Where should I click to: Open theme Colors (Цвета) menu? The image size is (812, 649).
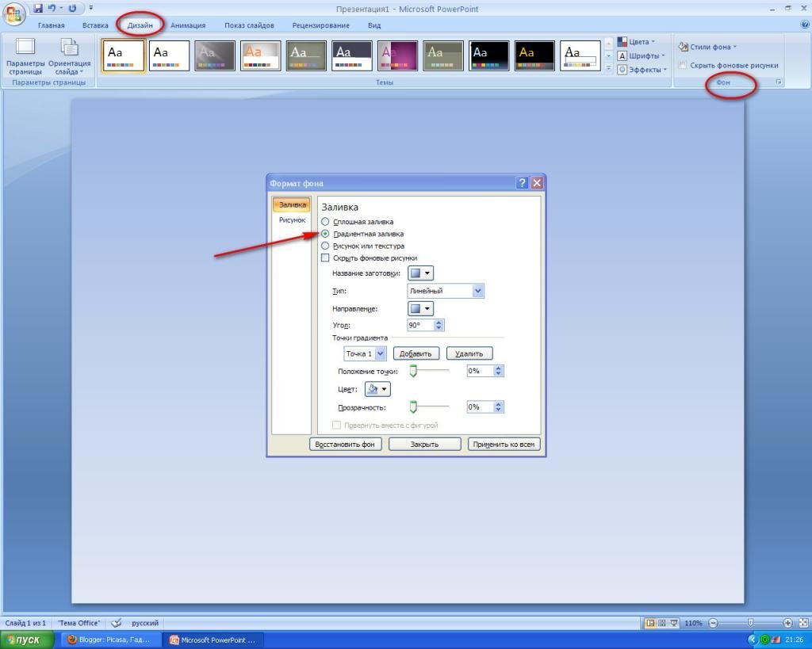click(636, 42)
